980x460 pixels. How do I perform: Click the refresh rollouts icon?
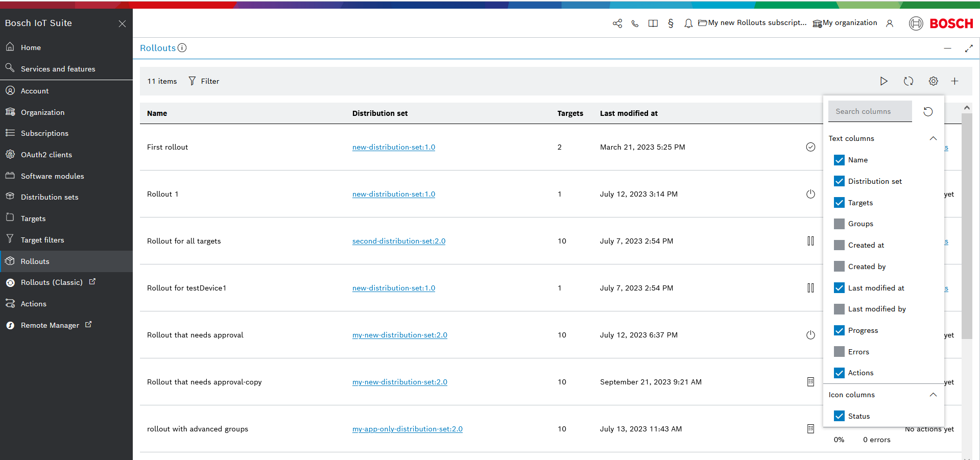pos(908,81)
